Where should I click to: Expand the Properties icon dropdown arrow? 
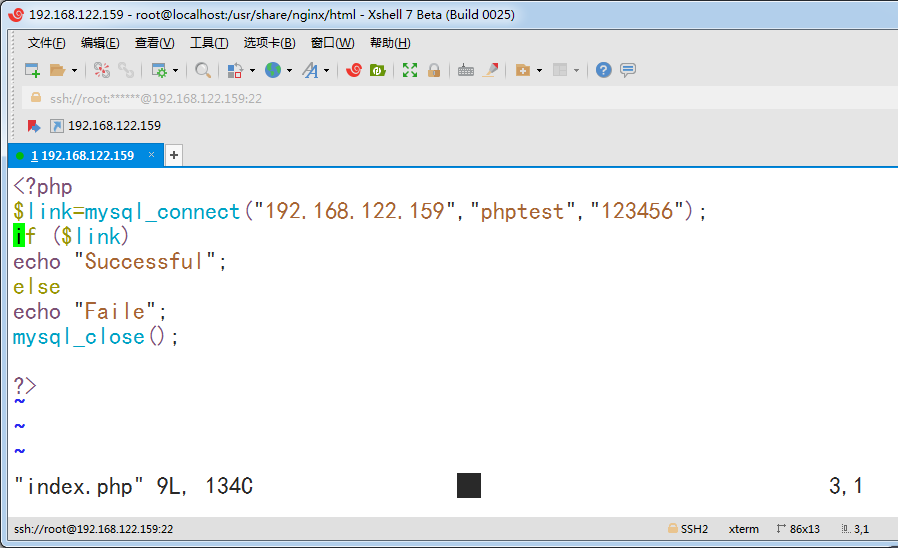point(175,70)
